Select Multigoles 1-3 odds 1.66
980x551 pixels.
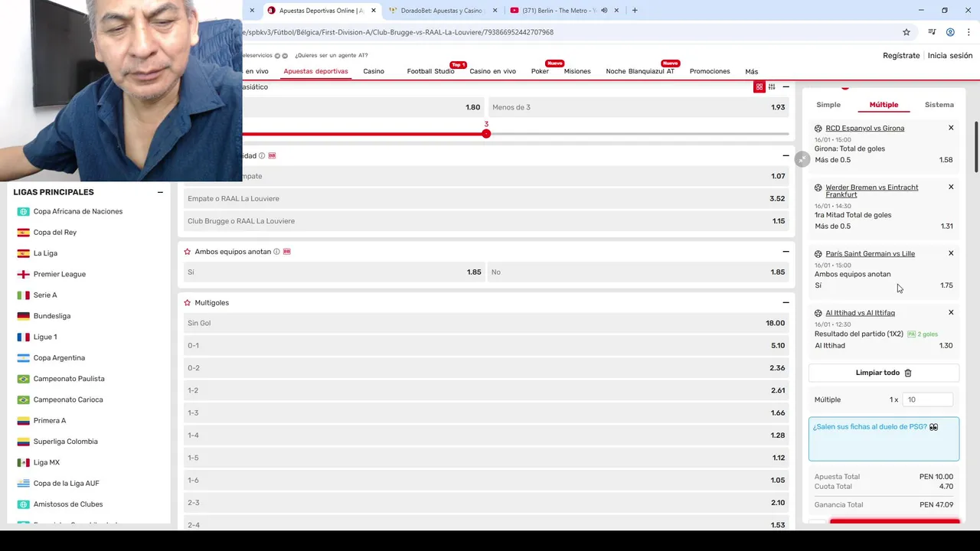point(486,412)
